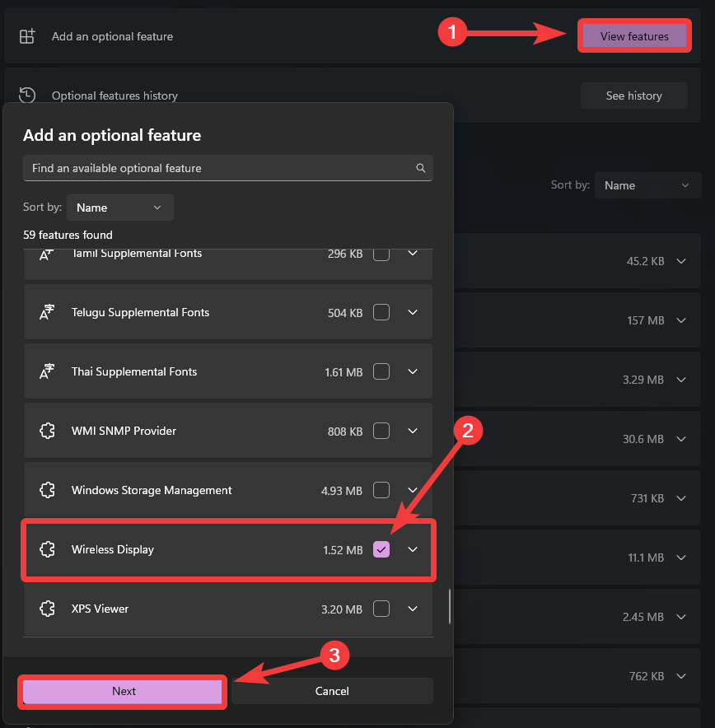715x728 pixels.
Task: Expand the XPS Viewer details chevron
Action: click(x=413, y=609)
